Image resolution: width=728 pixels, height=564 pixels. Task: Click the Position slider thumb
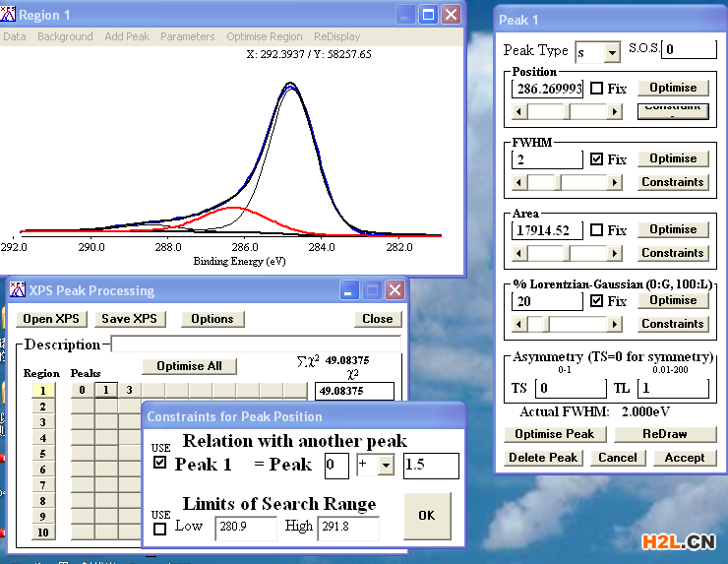(567, 111)
